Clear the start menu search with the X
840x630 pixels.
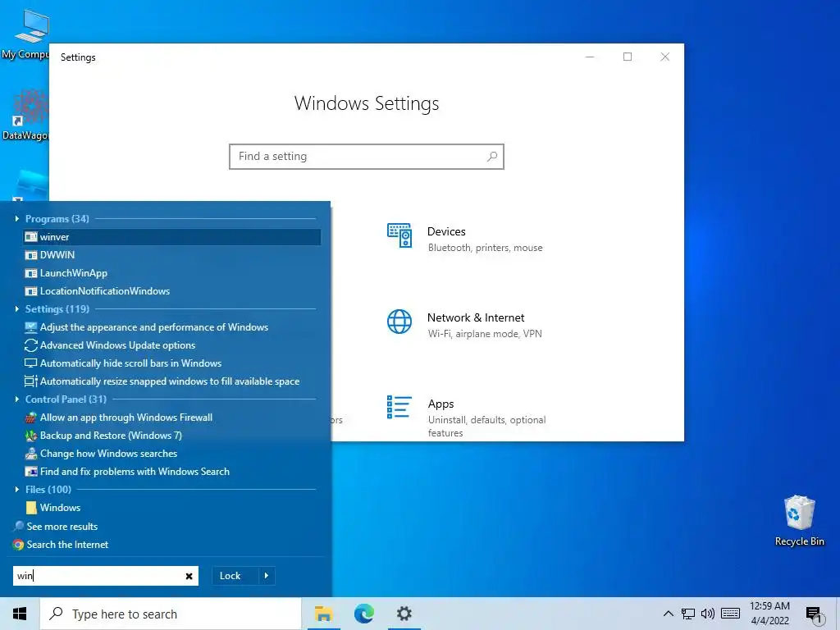click(x=189, y=576)
